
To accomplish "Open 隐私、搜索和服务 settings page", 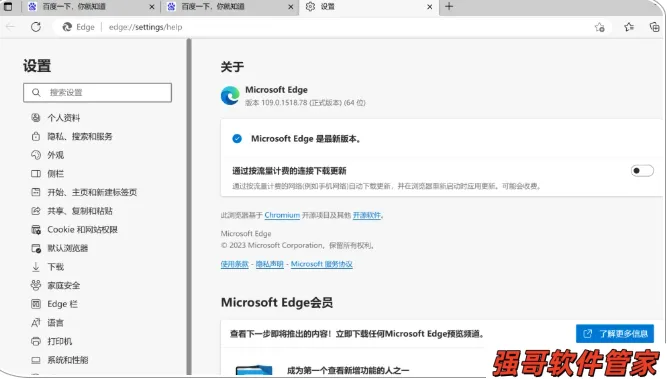I will coord(80,137).
